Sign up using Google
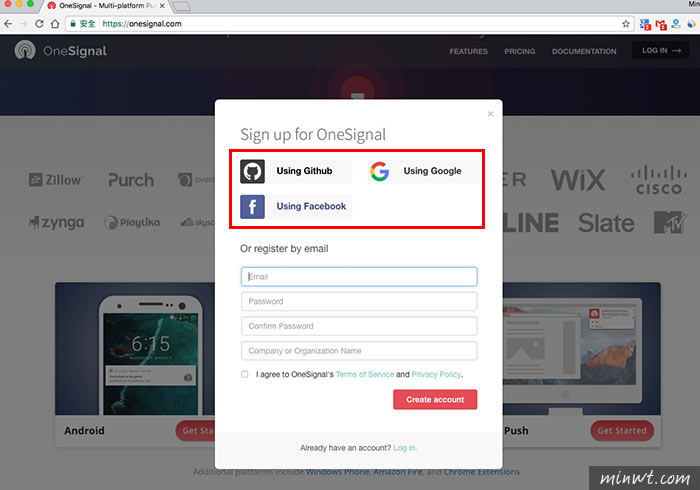This screenshot has width=700, height=490. (423, 171)
